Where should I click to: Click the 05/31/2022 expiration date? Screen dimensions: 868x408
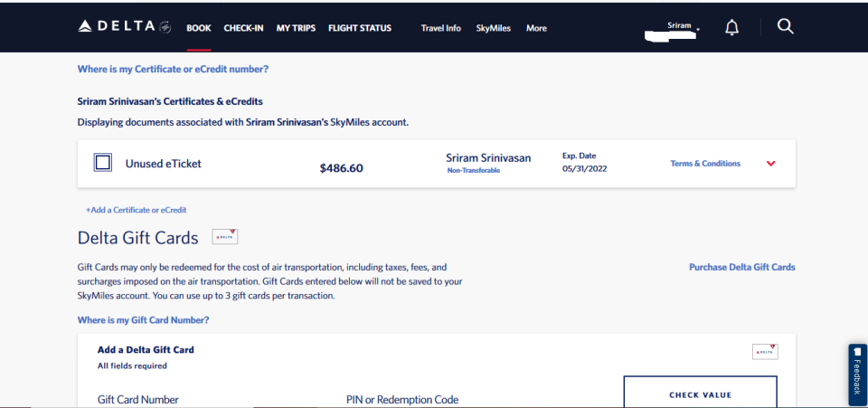coord(585,169)
